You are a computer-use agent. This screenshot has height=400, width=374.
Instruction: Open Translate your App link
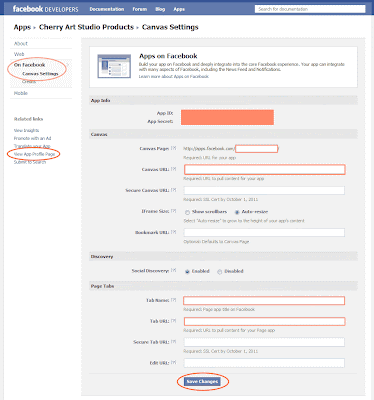pyautogui.click(x=32, y=146)
